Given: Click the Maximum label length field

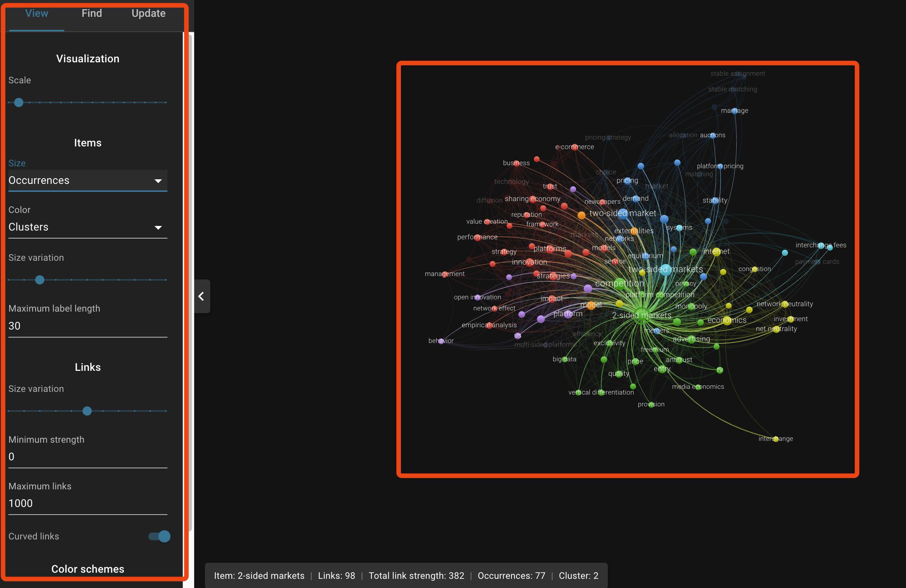Looking at the screenshot, I should [x=88, y=326].
